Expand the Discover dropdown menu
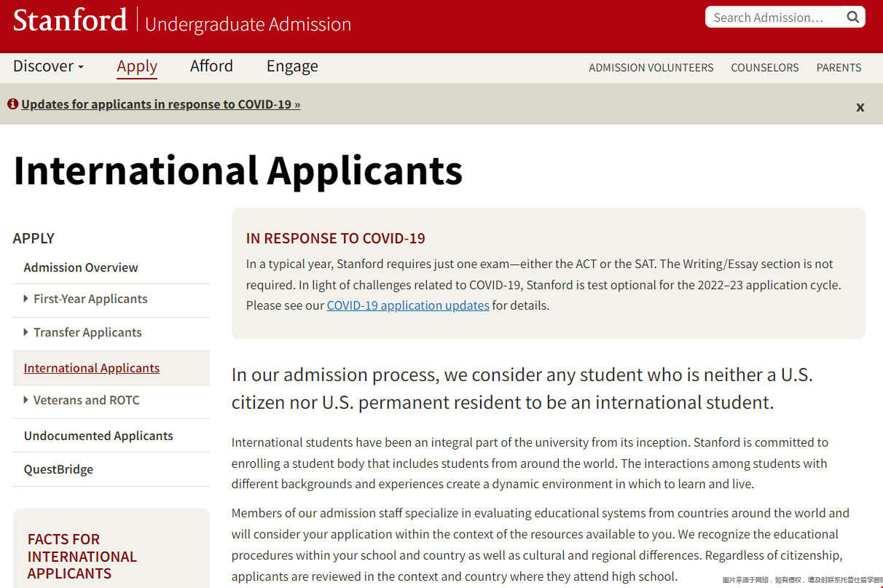The image size is (883, 588). [x=49, y=66]
